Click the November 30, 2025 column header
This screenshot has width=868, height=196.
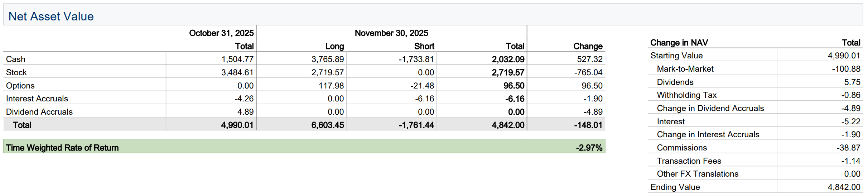tap(391, 33)
